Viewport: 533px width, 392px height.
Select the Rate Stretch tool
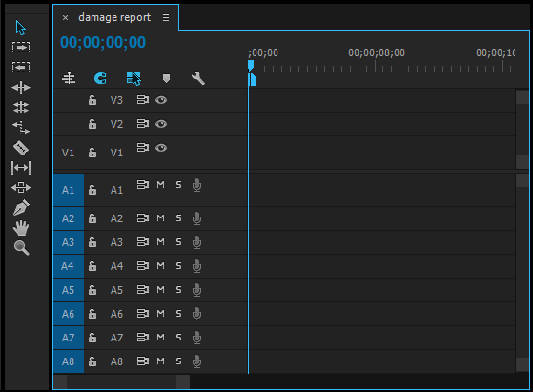[21, 128]
